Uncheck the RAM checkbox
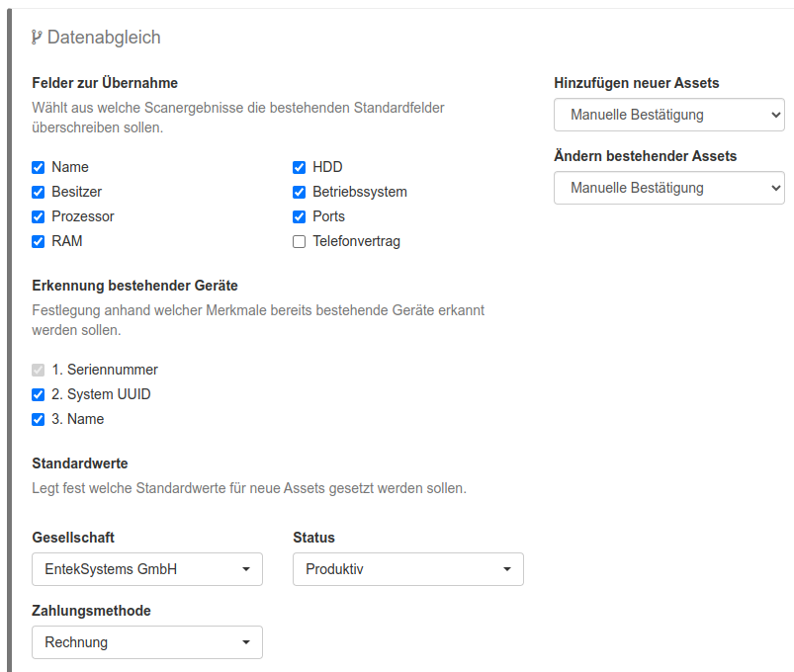The height and width of the screenshot is (672, 794). 39,241
